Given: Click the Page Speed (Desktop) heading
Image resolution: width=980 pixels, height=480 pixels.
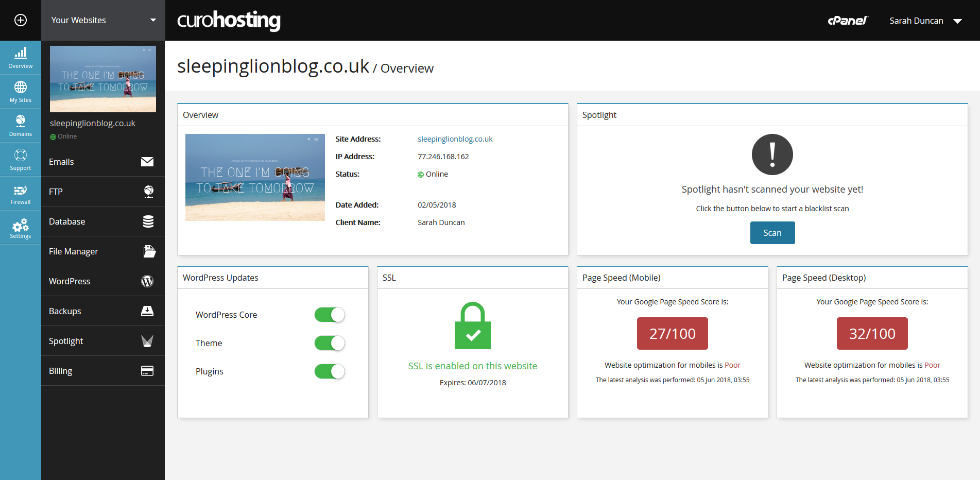Looking at the screenshot, I should (x=824, y=278).
